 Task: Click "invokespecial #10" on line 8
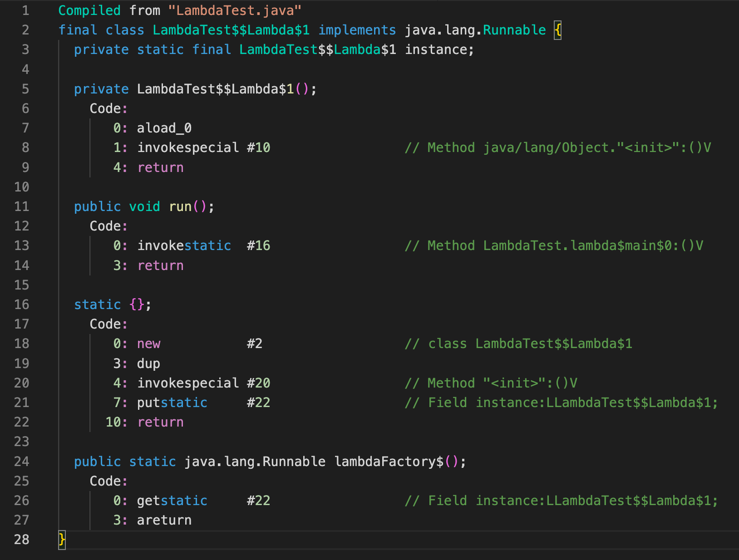(204, 147)
